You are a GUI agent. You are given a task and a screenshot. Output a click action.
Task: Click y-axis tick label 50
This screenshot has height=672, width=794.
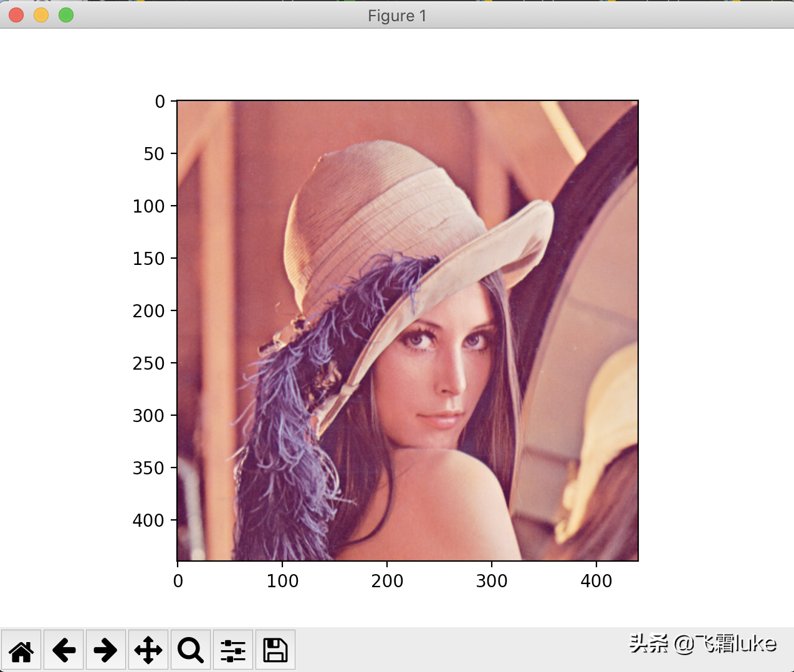pyautogui.click(x=154, y=154)
